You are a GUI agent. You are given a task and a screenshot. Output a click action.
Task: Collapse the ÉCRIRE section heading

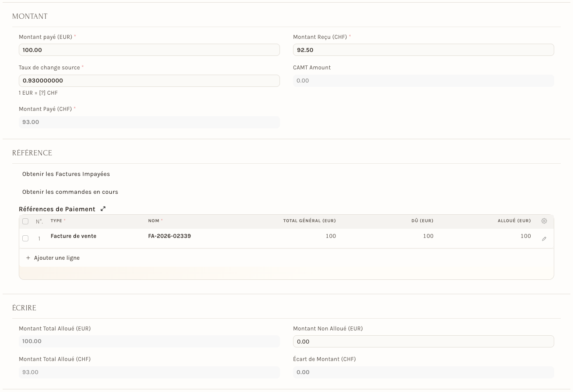(x=24, y=308)
